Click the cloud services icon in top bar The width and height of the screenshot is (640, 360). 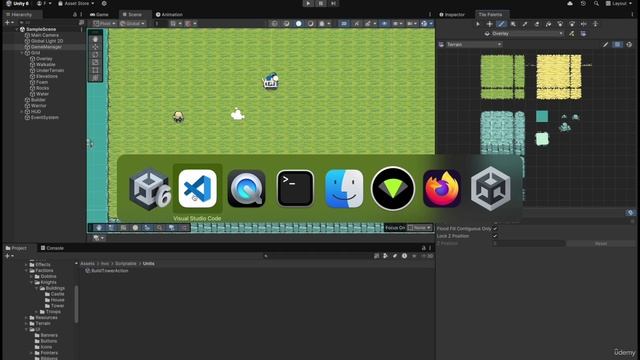pyautogui.click(x=570, y=3)
